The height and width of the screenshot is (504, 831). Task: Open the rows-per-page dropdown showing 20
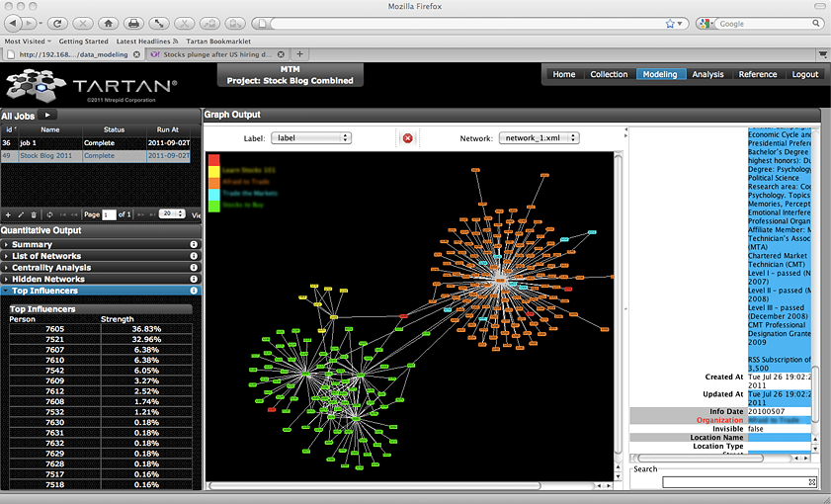172,214
